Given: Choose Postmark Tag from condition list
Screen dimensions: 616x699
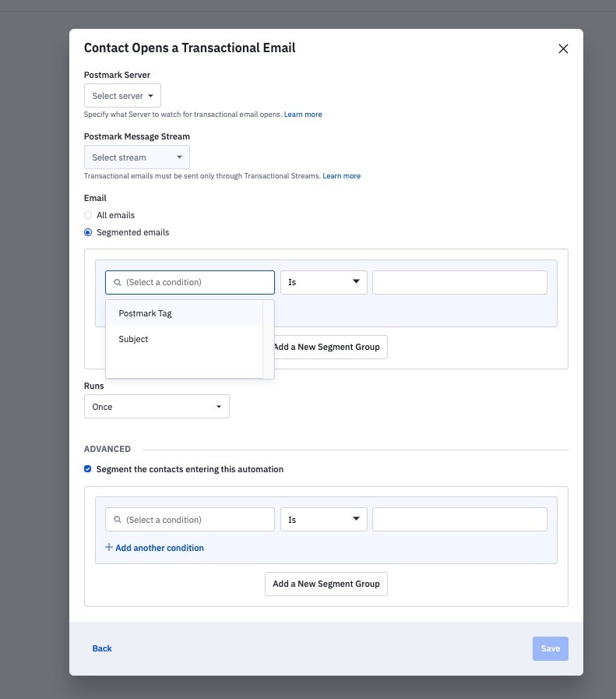Looking at the screenshot, I should point(145,313).
